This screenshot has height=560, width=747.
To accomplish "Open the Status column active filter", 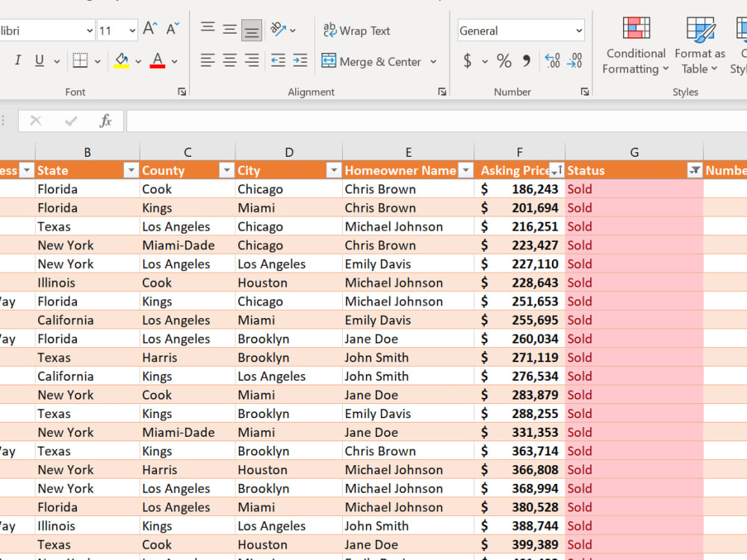I will coord(695,170).
